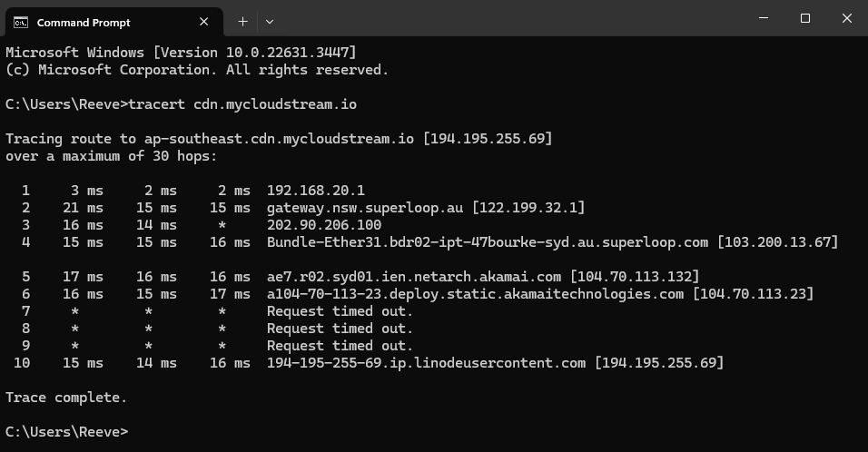Minimize the terminal window
868x452 pixels.
pos(764,18)
